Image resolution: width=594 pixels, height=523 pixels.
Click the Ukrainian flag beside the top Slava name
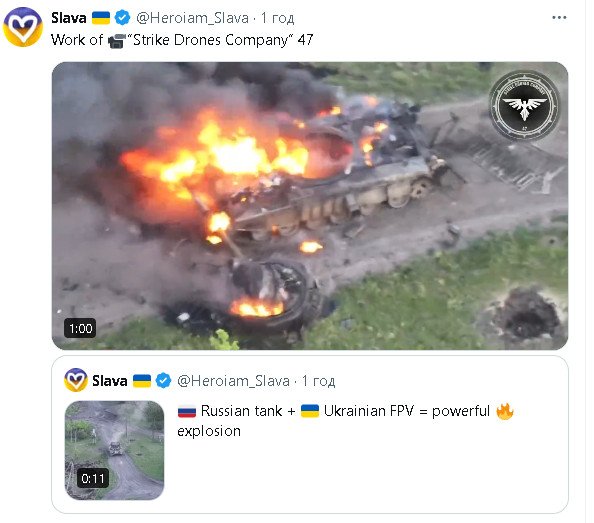coord(101,18)
